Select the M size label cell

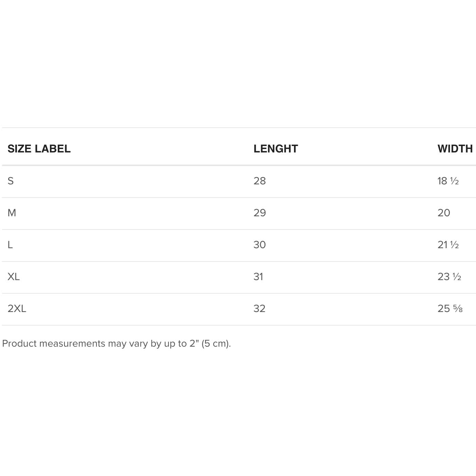12,213
